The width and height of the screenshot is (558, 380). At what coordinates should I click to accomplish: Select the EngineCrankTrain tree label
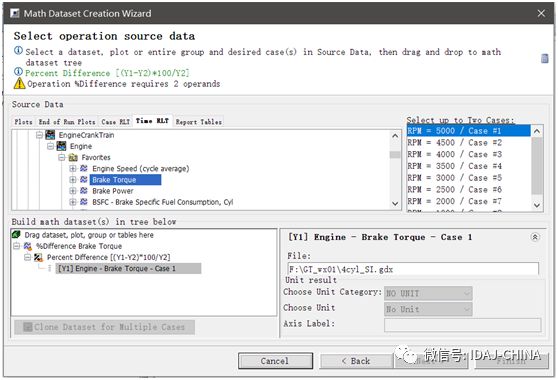click(86, 135)
